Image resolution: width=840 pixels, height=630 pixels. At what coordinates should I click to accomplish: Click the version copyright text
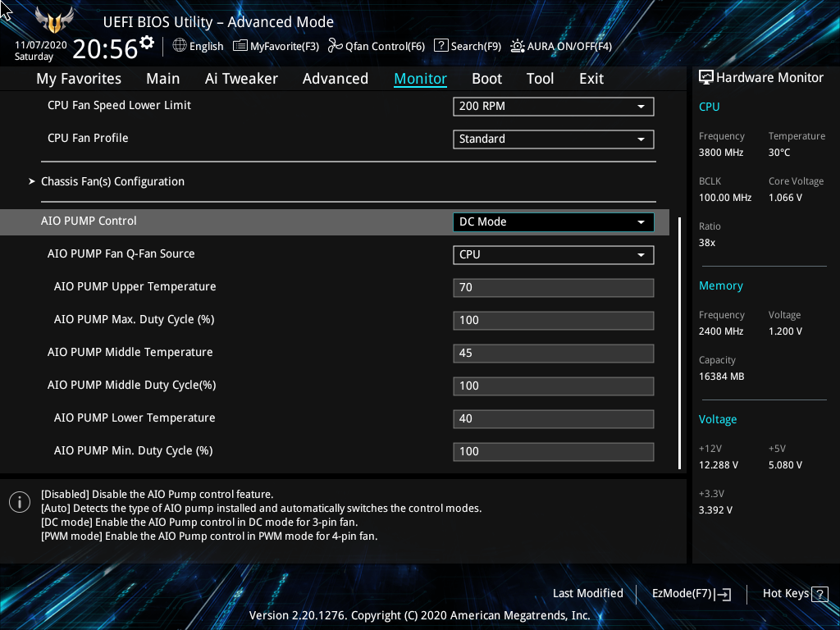coord(419,615)
